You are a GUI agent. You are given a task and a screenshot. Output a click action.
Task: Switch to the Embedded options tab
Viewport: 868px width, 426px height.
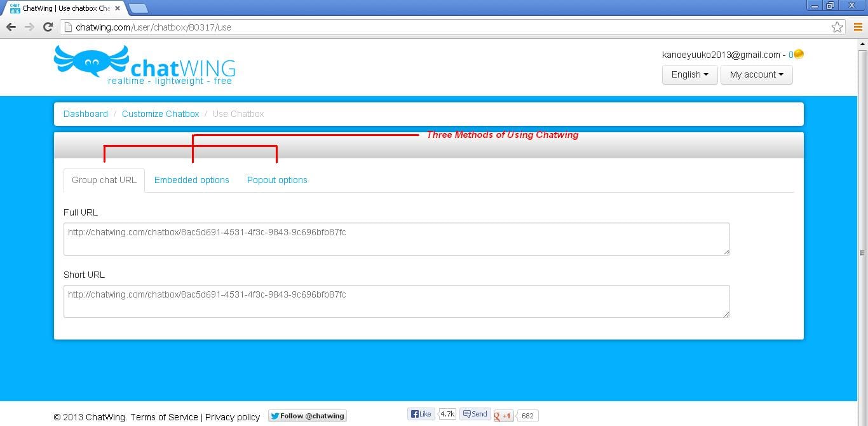tap(191, 180)
